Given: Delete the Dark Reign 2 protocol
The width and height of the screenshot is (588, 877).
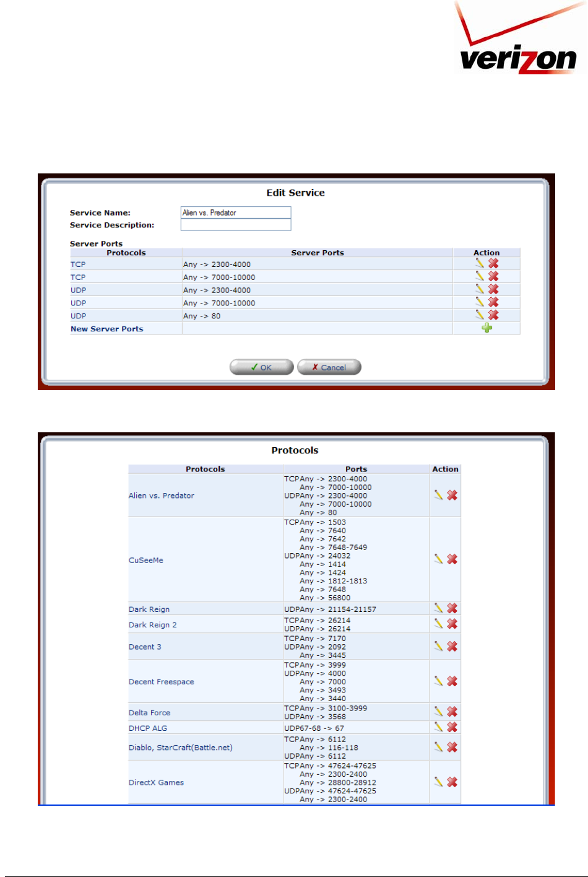Looking at the screenshot, I should coord(452,624).
